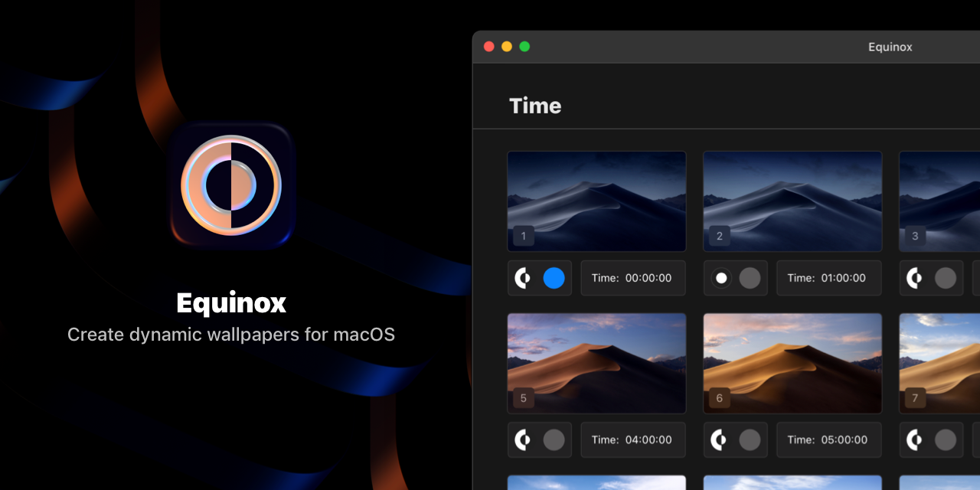This screenshot has height=490, width=980.
Task: Click the Time field showing 01:00:00
Action: tap(829, 278)
